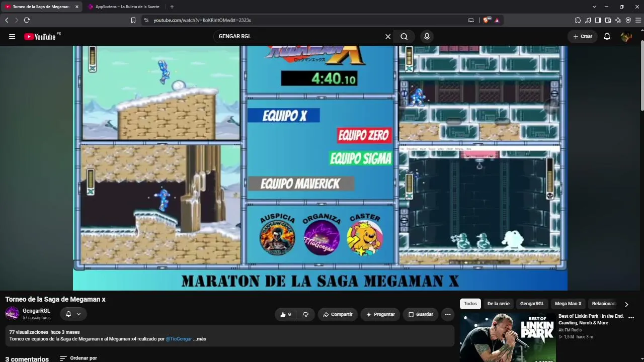Viewport: 644px width, 362px height.
Task: Like the video with thumbs up
Action: click(286, 314)
